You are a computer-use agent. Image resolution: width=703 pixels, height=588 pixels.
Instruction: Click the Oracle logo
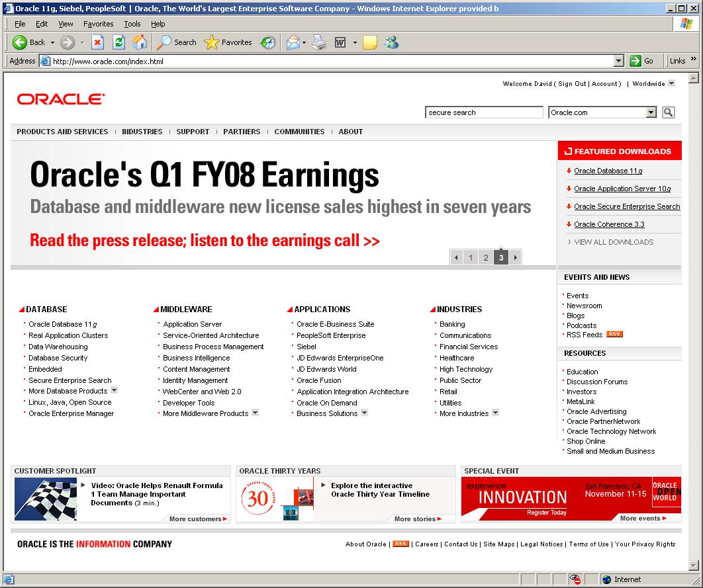(x=60, y=99)
